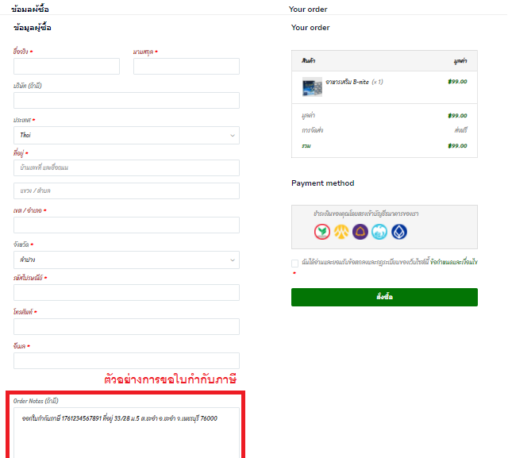This screenshot has height=458, width=508.
Task: Click the yellow Krungsri Bank logo
Action: click(341, 232)
